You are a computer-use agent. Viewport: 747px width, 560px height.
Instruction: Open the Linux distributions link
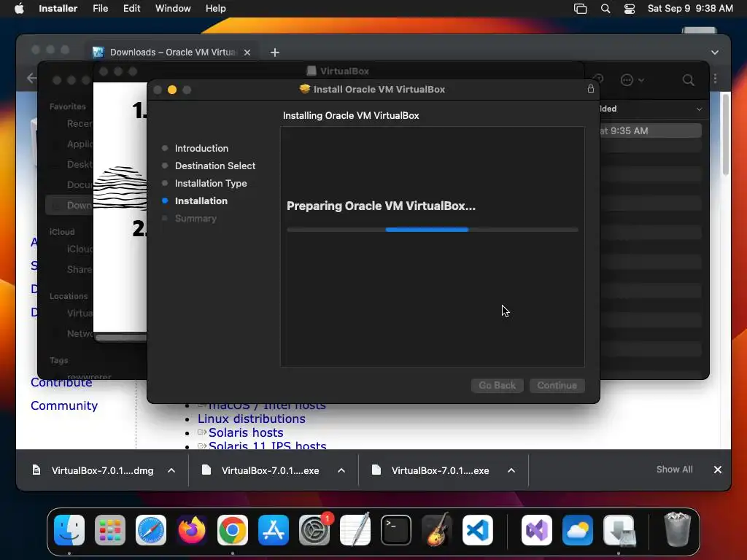252,419
